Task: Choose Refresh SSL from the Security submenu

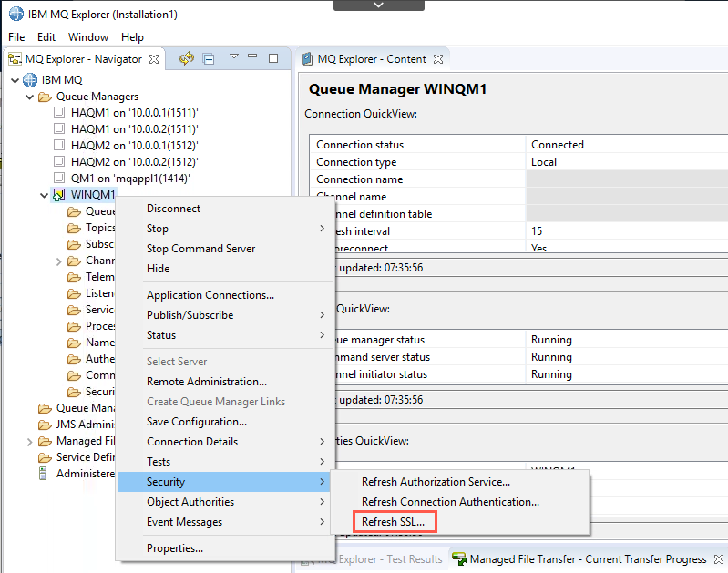Action: coord(394,522)
